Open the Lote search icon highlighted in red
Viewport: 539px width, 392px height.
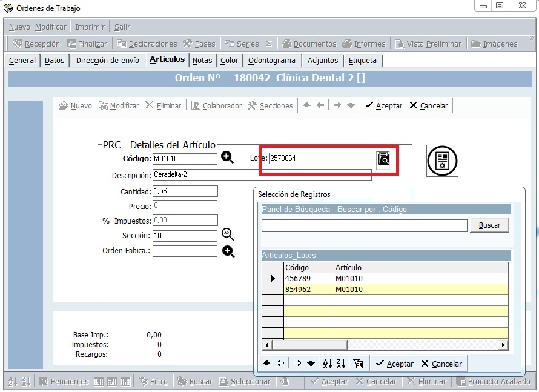385,158
